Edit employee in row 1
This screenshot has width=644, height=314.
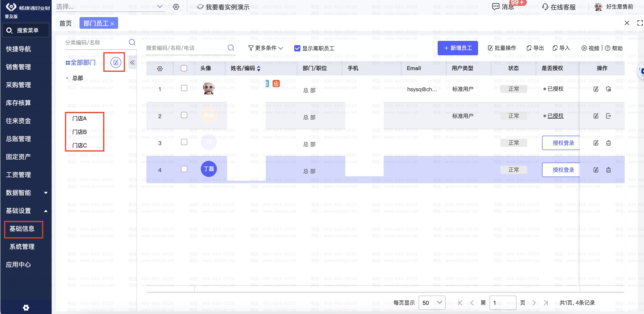pyautogui.click(x=596, y=89)
